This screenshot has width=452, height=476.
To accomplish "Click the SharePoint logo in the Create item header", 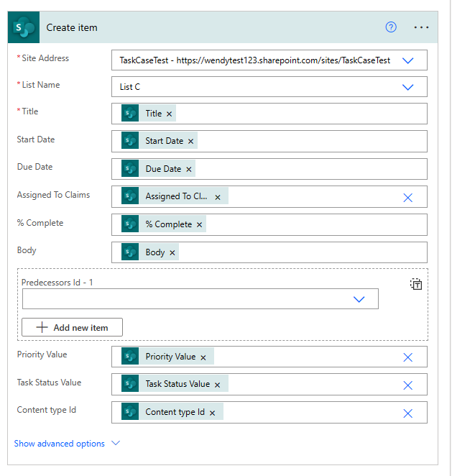I will [x=24, y=27].
